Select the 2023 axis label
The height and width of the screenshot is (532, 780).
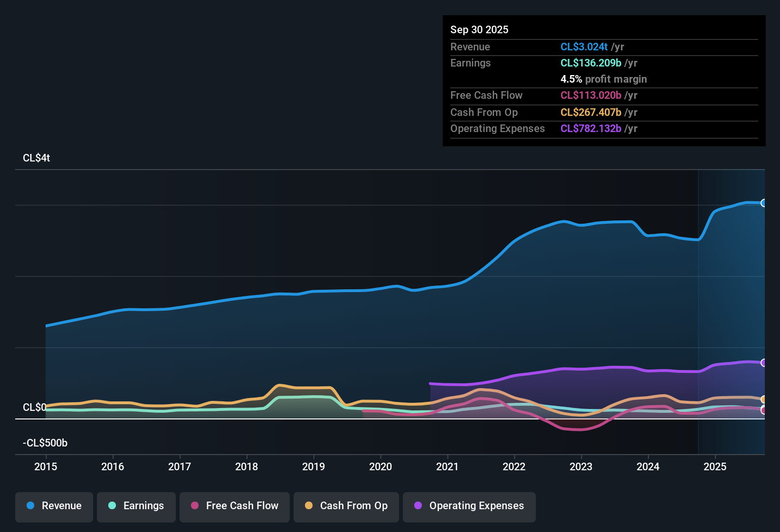coord(581,467)
